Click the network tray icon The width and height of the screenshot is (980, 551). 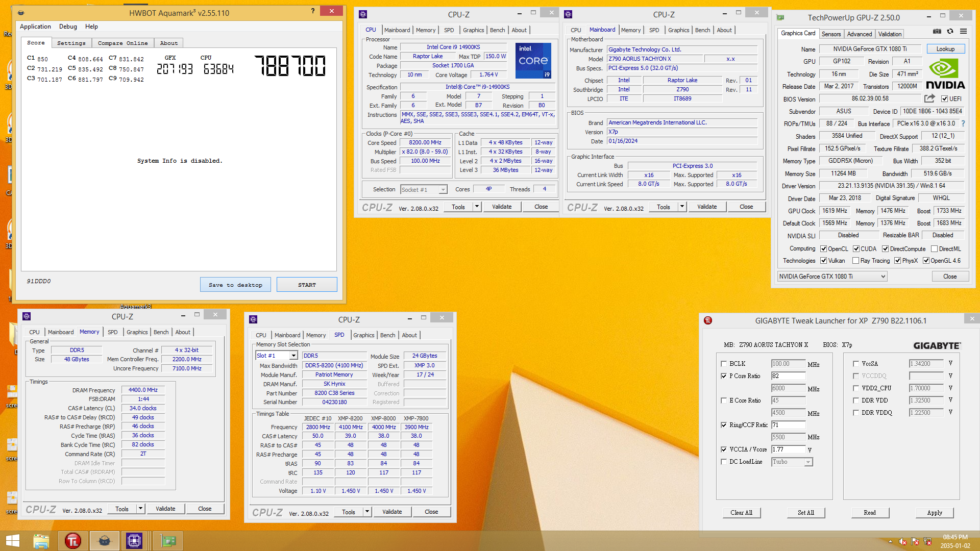(927, 541)
